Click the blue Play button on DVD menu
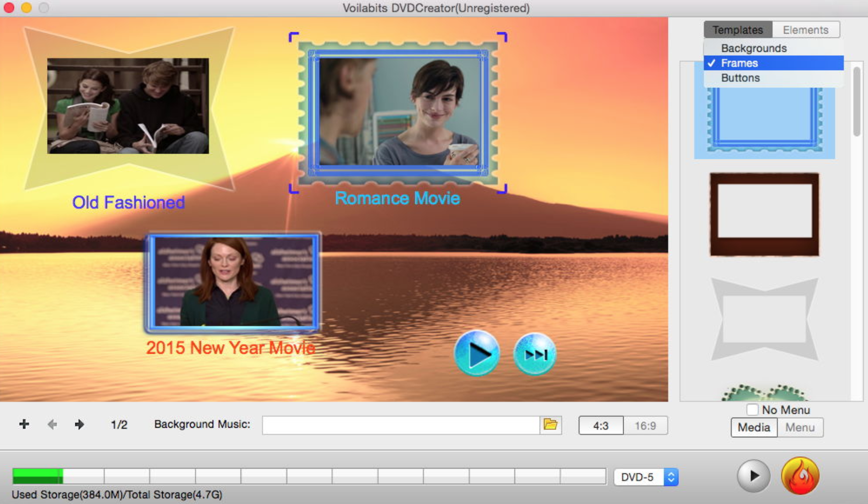 [477, 354]
